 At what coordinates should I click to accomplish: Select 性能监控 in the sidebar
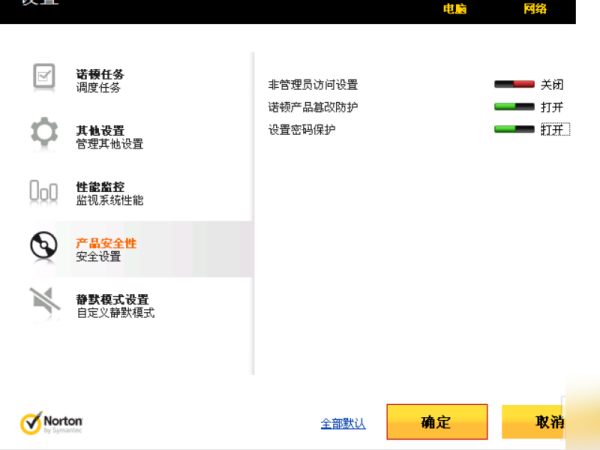pos(100,187)
